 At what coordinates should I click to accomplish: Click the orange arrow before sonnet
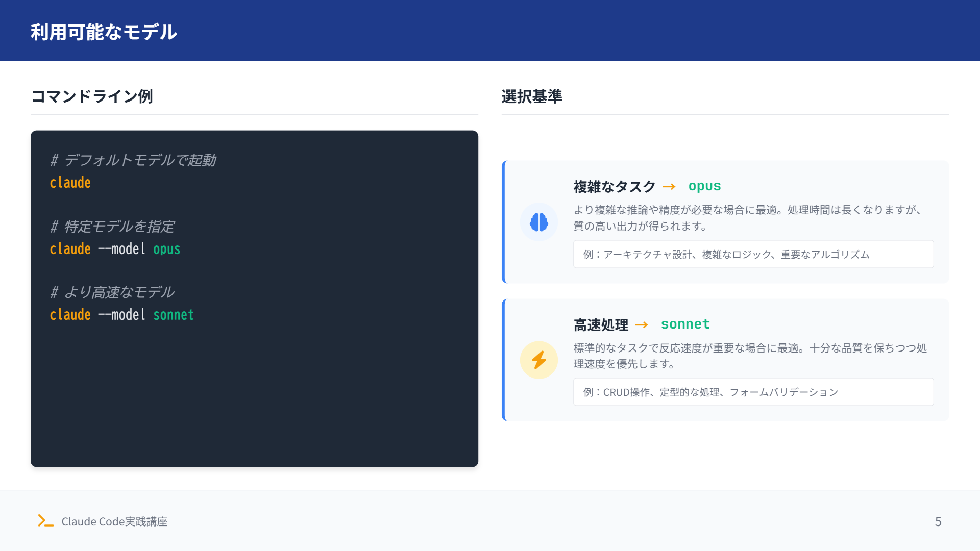(641, 325)
